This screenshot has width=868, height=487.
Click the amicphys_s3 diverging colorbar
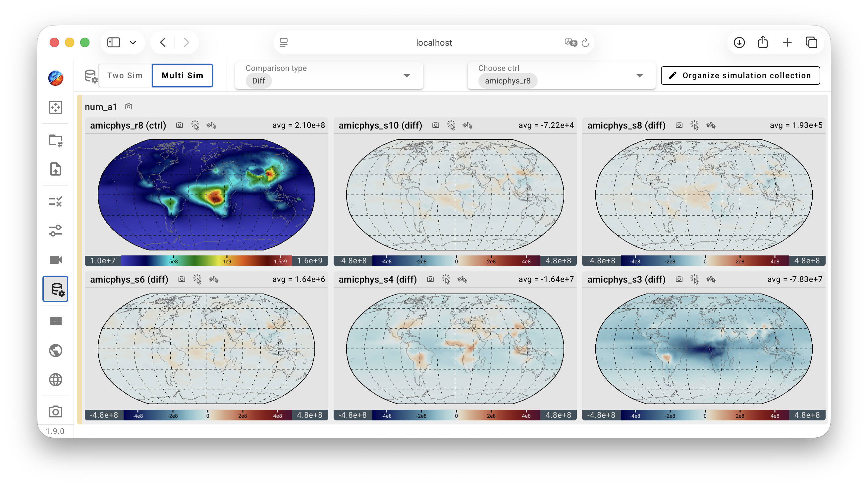point(705,415)
